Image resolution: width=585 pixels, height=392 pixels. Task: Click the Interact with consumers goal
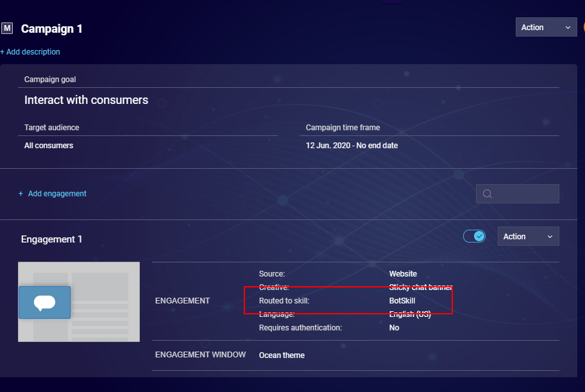point(86,100)
